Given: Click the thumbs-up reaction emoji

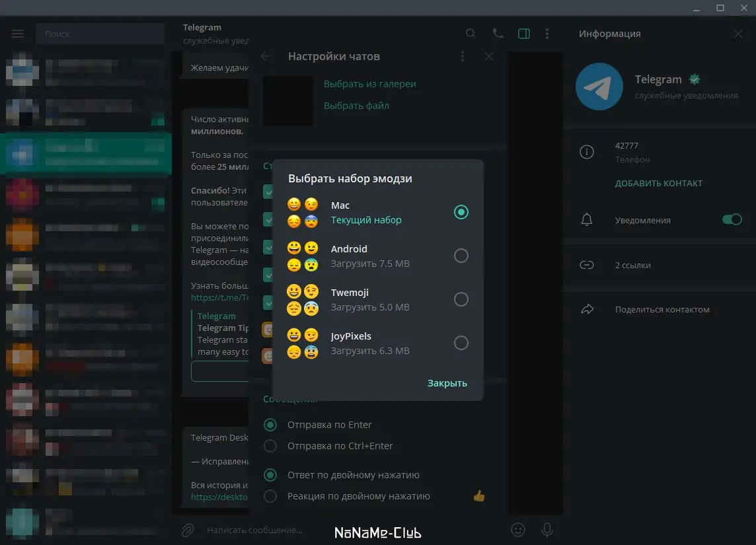Looking at the screenshot, I should click(x=478, y=496).
